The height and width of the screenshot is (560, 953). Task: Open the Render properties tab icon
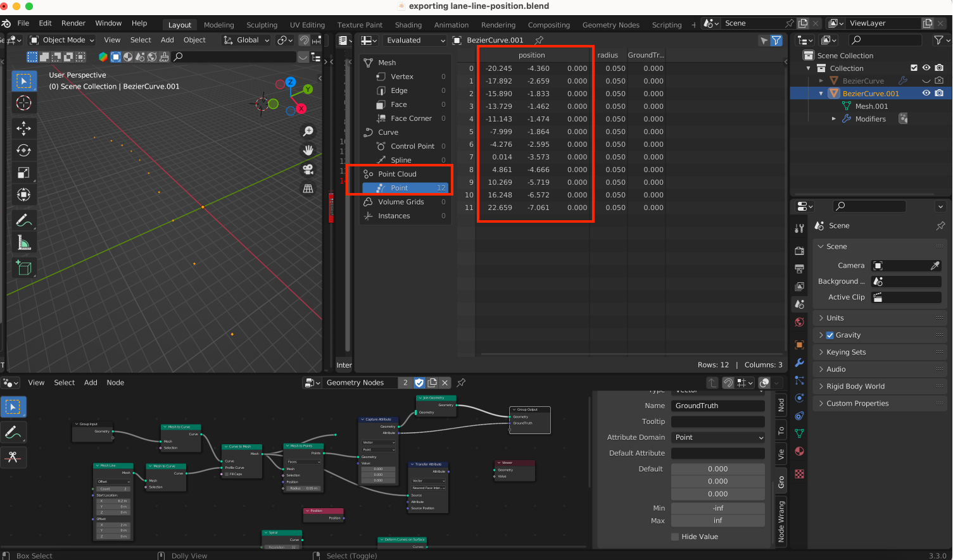800,251
